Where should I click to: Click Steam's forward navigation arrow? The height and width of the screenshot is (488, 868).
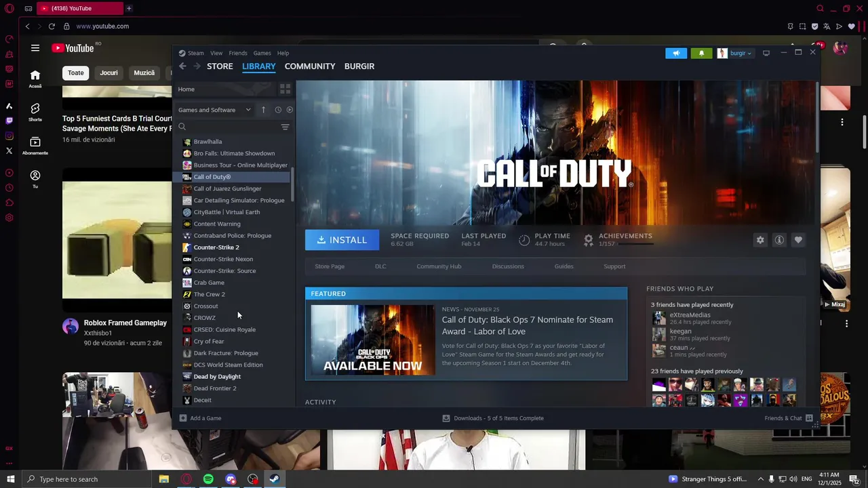(x=197, y=66)
